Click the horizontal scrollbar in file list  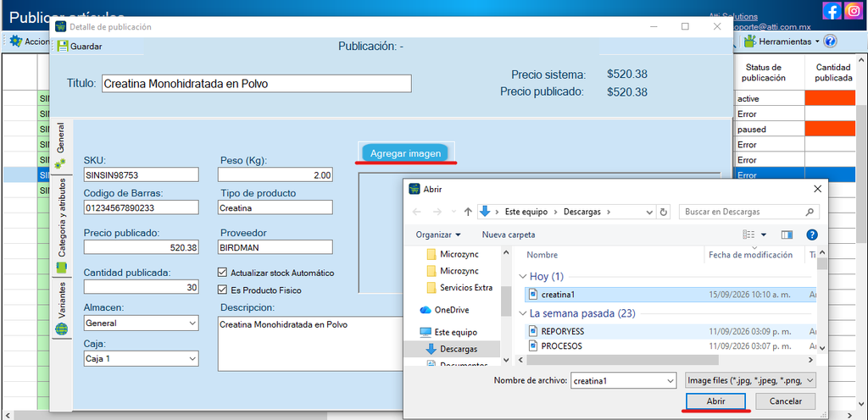click(622, 360)
